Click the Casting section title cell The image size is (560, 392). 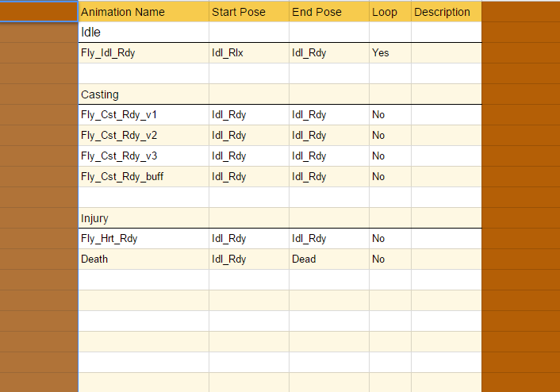[x=143, y=94]
